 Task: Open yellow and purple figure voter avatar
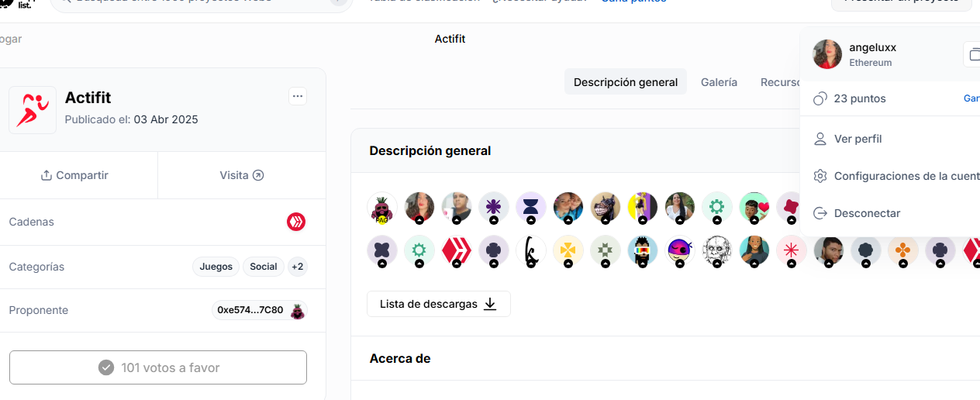pyautogui.click(x=643, y=208)
